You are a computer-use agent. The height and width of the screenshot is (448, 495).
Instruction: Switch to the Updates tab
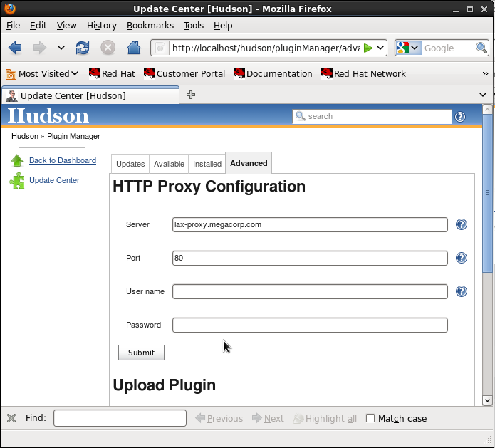tap(130, 164)
